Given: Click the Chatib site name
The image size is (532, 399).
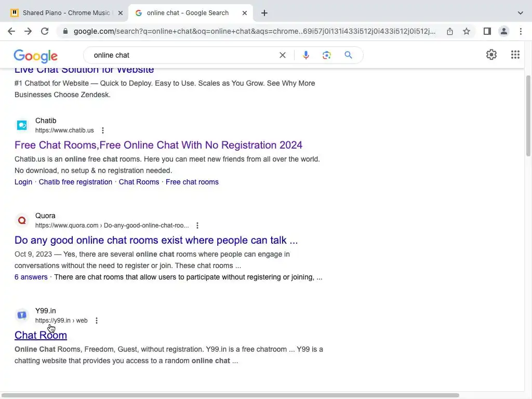Looking at the screenshot, I should (46, 121).
